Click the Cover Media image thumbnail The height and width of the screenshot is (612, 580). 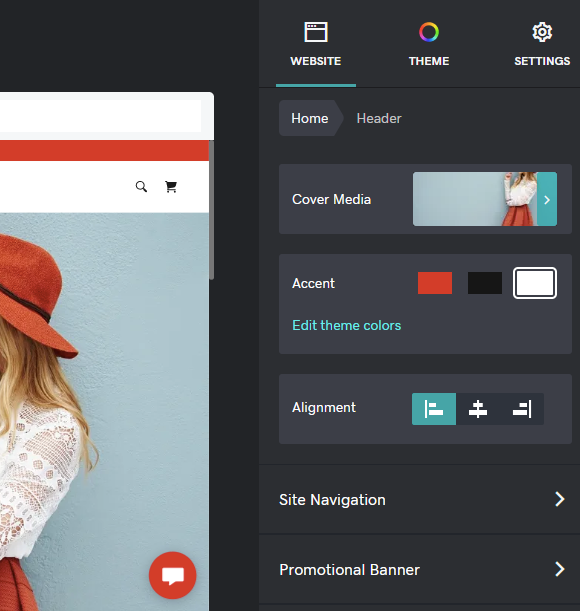[x=475, y=199]
